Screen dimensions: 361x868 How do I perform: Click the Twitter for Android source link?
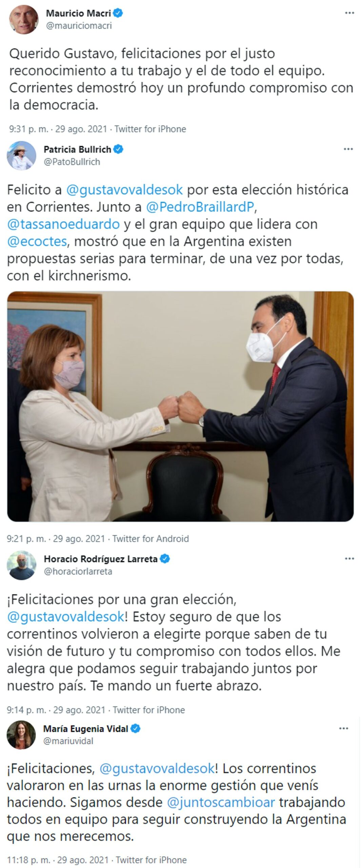point(151,539)
